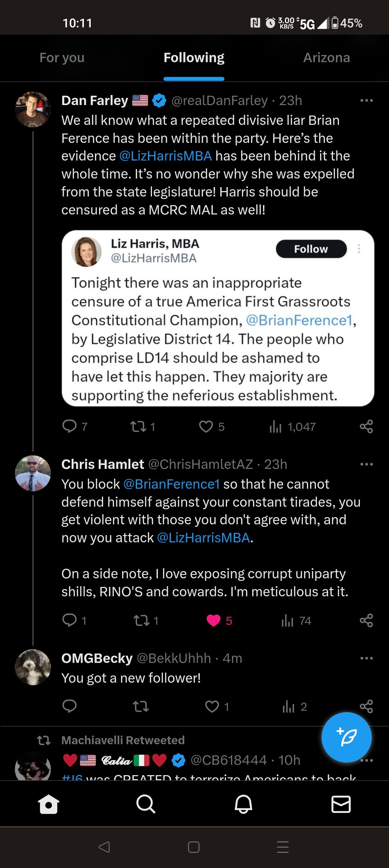This screenshot has width=389, height=868.
Task: Open Search via magnifying glass icon
Action: (x=146, y=804)
